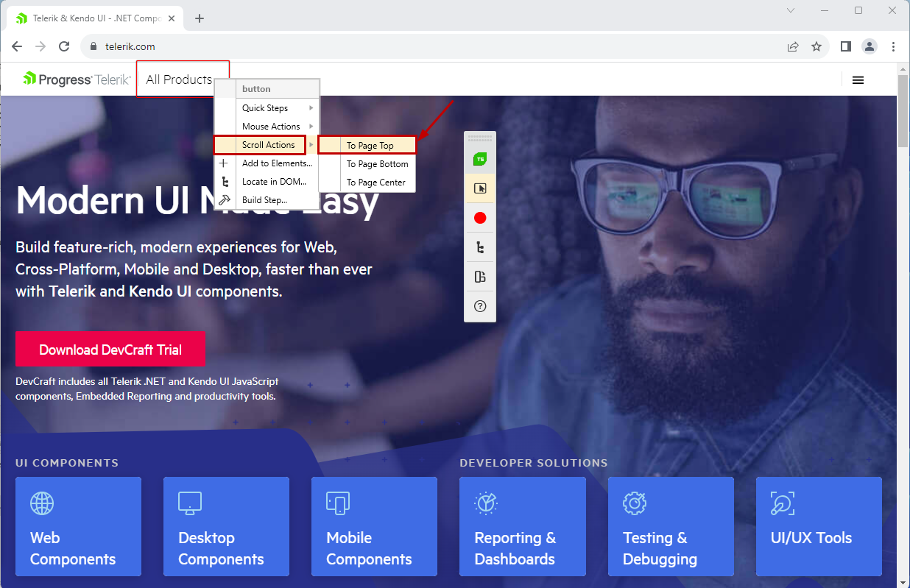Viewport: 910px width, 588px height.
Task: Open the Reporting & Dashboards card
Action: coord(523,526)
